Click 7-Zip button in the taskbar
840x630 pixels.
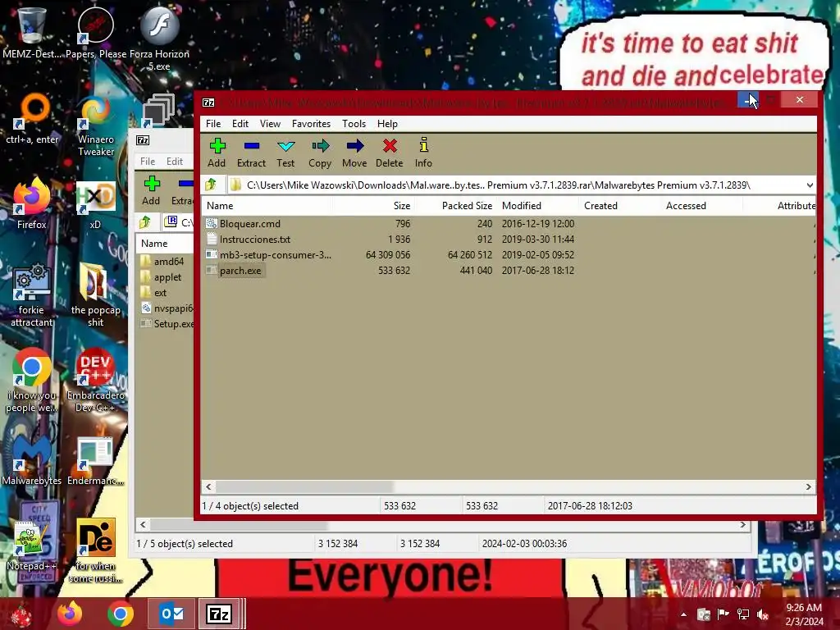tap(220, 614)
